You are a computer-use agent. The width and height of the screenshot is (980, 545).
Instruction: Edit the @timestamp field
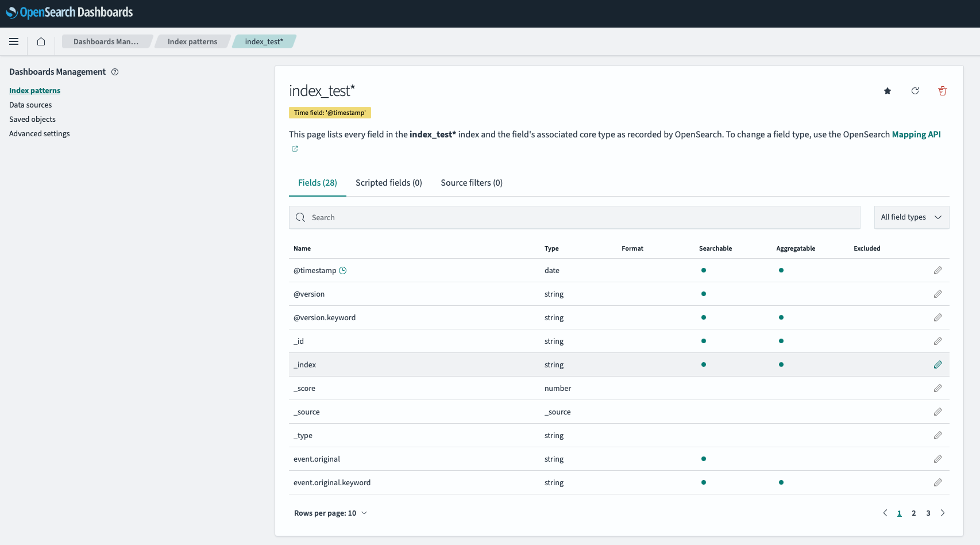[x=938, y=270]
